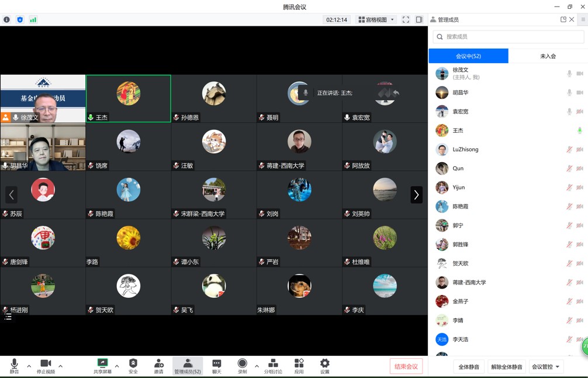This screenshot has height=378, width=588.
Task: Expand arrow next to 共享屏幕
Action: click(117, 366)
